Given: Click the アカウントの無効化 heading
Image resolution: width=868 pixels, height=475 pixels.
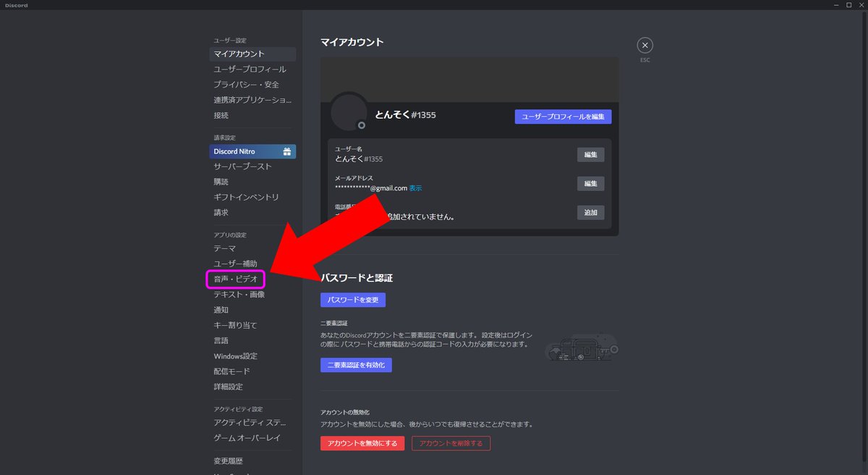Looking at the screenshot, I should (344, 412).
